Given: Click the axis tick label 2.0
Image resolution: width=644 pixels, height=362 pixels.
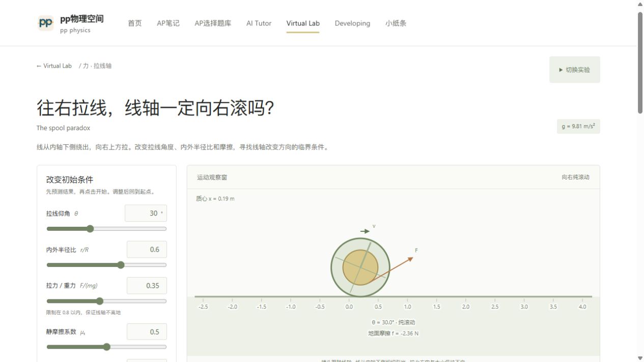Looking at the screenshot, I should coord(466,307).
